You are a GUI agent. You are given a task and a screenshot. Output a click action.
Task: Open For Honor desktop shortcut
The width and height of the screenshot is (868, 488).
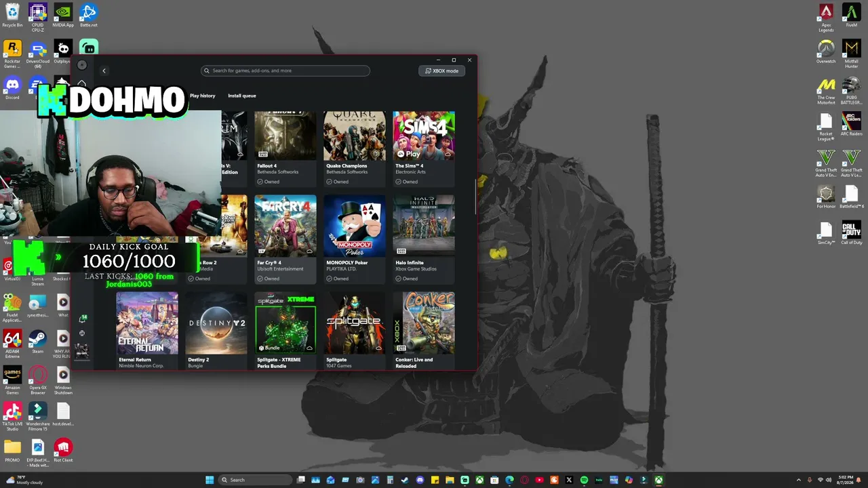tap(826, 197)
